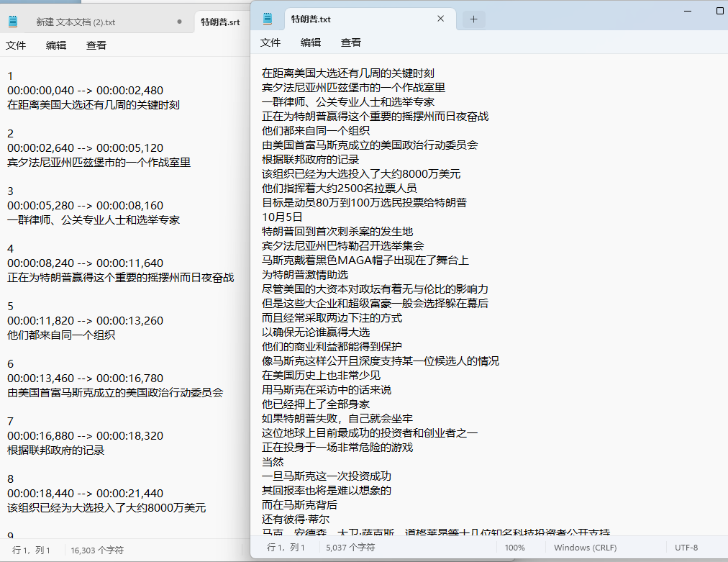Click the Notepad icon in the 特朗普.txt window
This screenshot has height=562, width=728.
[x=268, y=19]
